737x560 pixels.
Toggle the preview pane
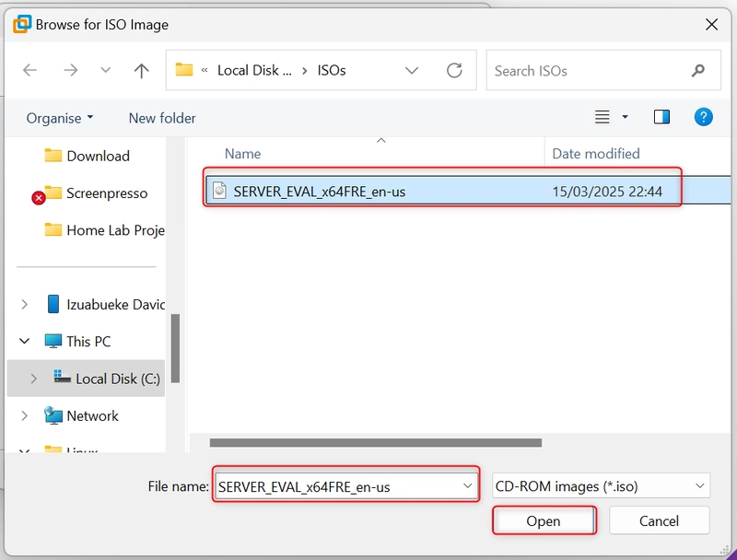[x=661, y=117]
